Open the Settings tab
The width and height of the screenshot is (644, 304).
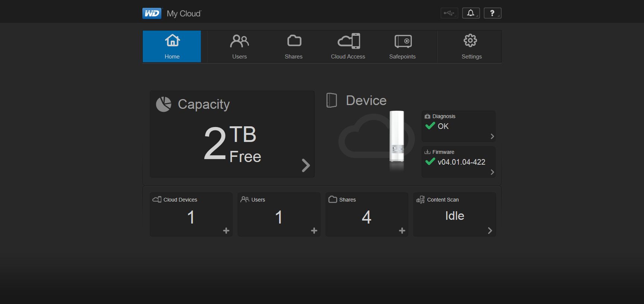coord(471,46)
